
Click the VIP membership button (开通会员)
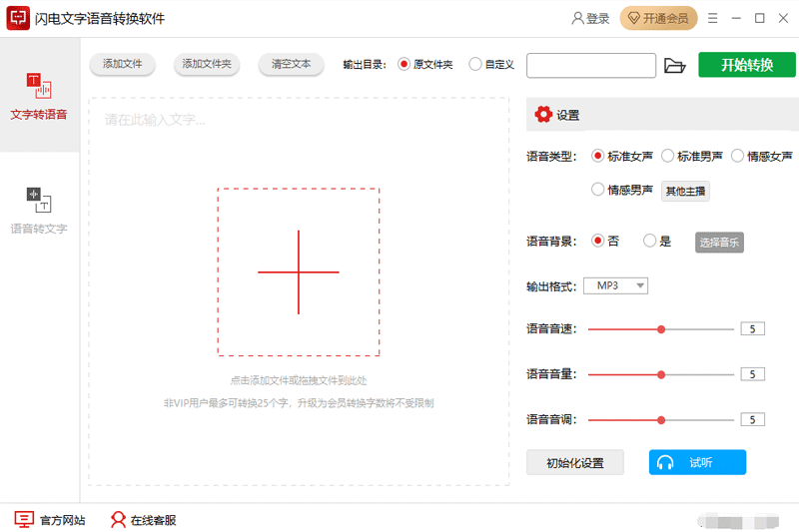point(658,18)
